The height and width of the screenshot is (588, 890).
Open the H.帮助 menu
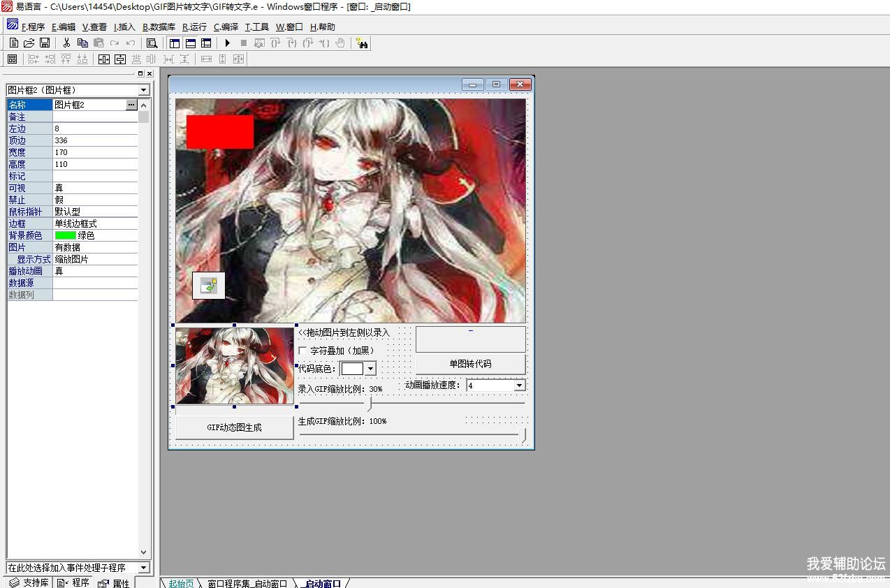click(322, 27)
